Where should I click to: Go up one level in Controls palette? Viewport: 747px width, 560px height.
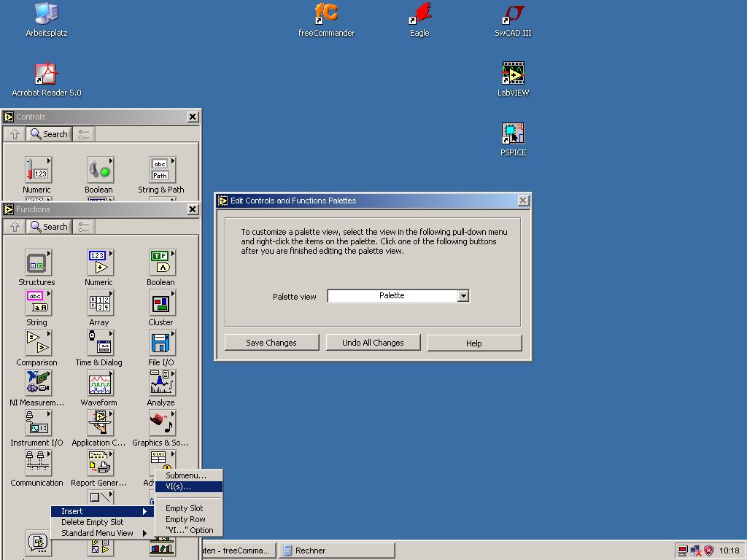tap(15, 134)
